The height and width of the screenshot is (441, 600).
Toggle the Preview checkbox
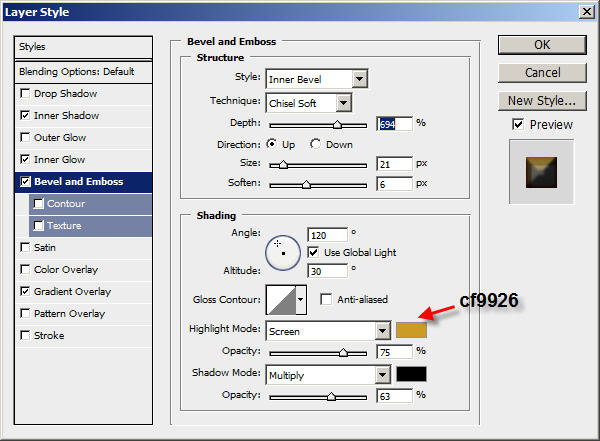pyautogui.click(x=518, y=124)
